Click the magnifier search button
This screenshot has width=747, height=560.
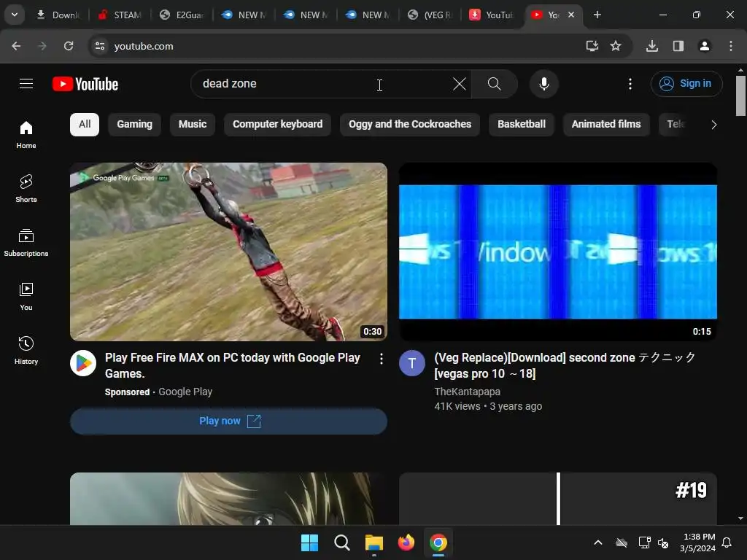[494, 85]
